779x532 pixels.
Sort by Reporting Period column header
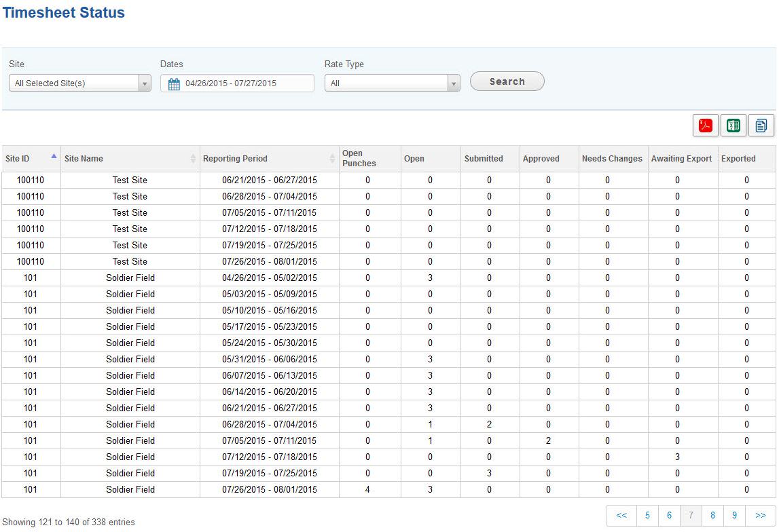point(269,159)
